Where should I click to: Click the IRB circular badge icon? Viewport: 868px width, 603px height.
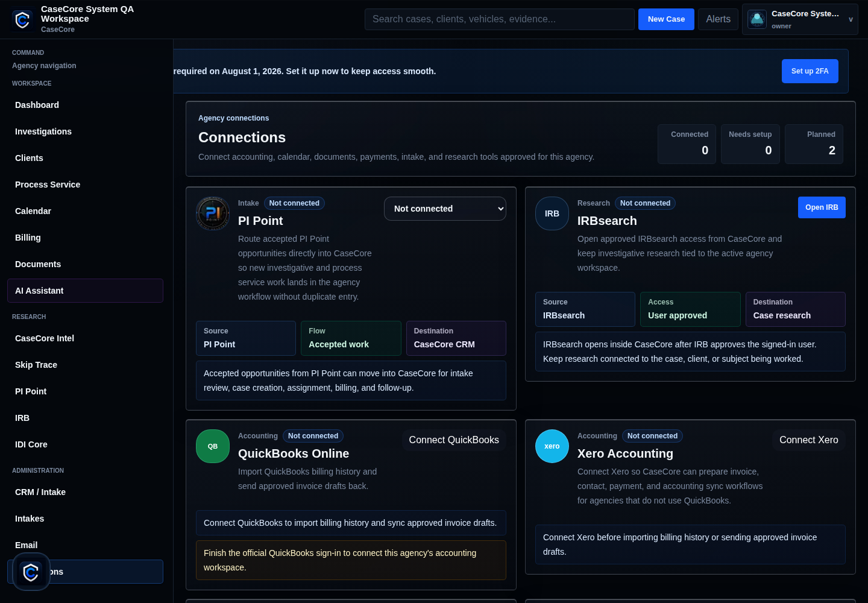[x=552, y=213]
